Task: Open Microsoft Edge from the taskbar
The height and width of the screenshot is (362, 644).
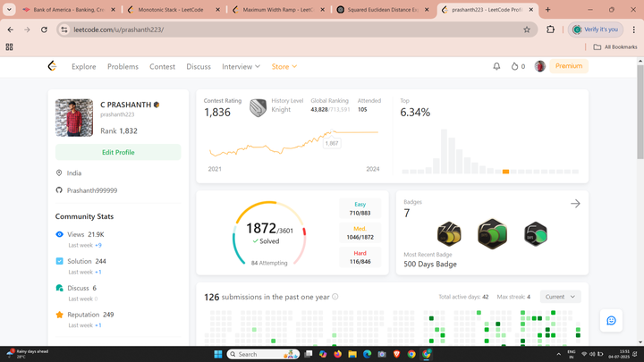Action: pos(367,354)
